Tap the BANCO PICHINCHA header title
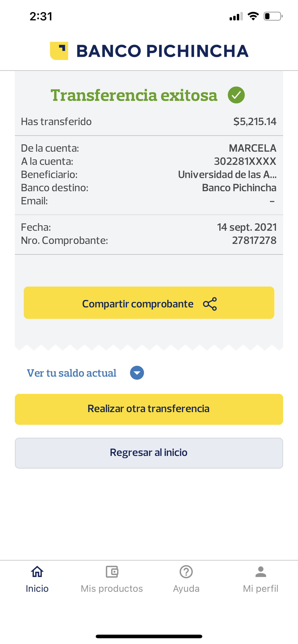 coord(162,51)
